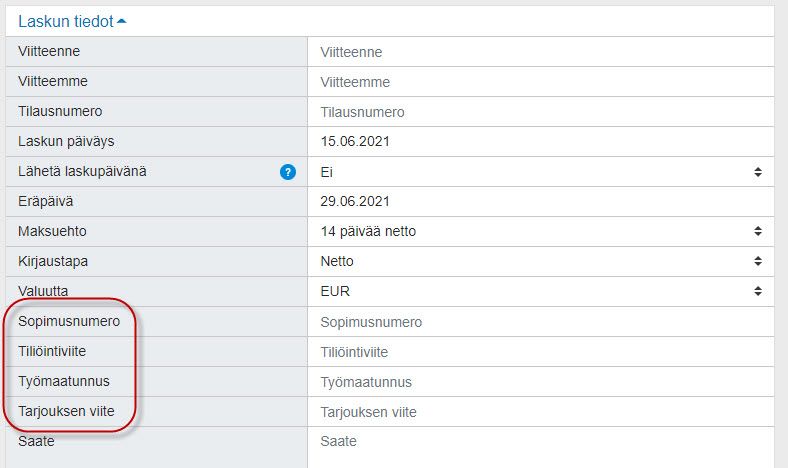Open the Maksuehto dropdown
The height and width of the screenshot is (468, 788).
pos(540,232)
